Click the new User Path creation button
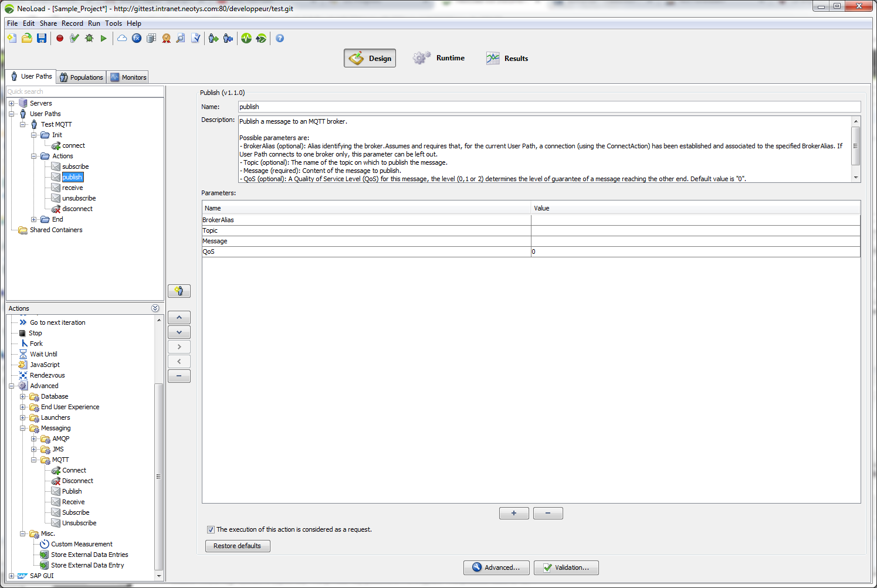 tap(179, 291)
